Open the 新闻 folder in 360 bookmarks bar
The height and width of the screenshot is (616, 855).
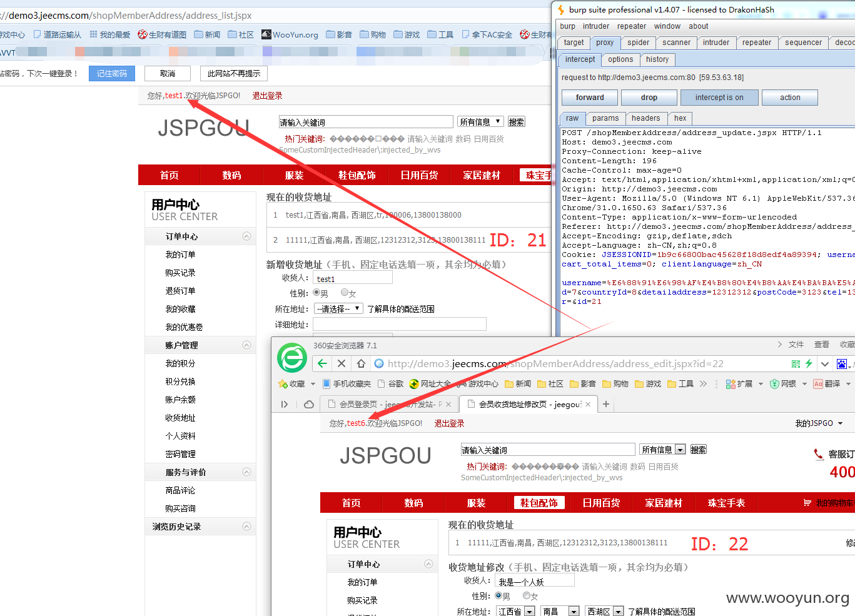click(517, 384)
